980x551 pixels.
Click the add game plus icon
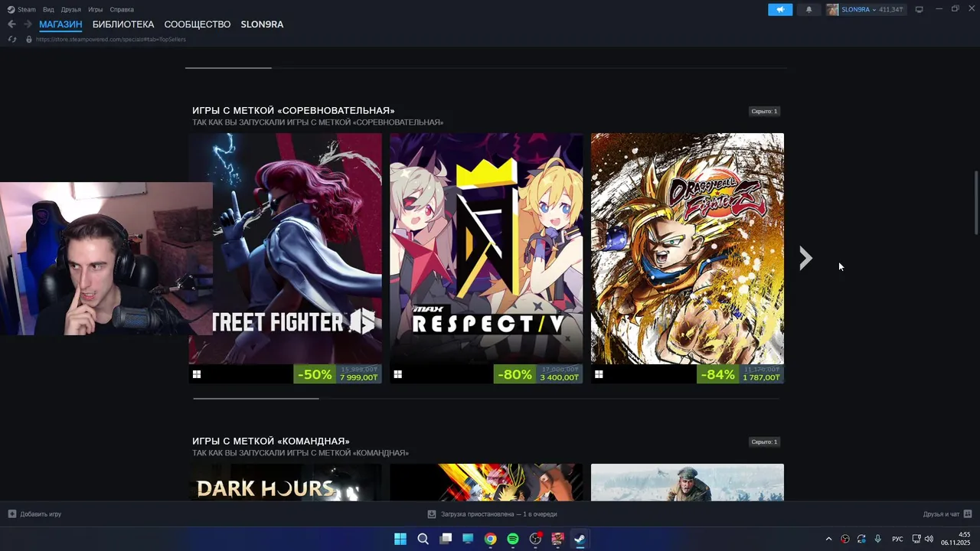(x=11, y=514)
